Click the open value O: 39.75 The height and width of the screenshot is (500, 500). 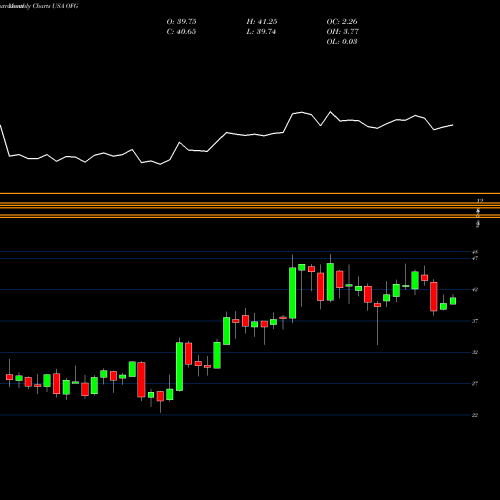181,22
